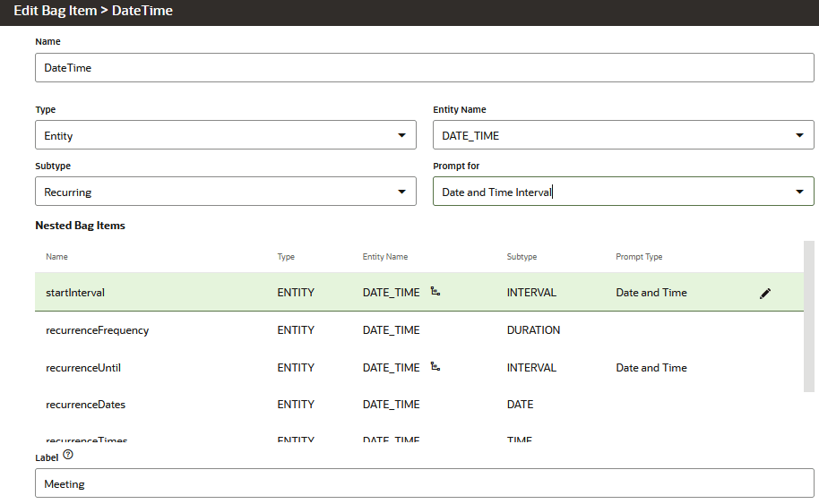Image resolution: width=819 pixels, height=504 pixels.
Task: Click the nested hierarchy icon beside recurrenceUntil
Action: click(435, 367)
